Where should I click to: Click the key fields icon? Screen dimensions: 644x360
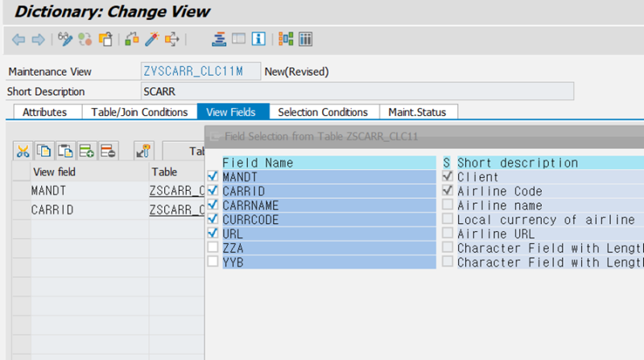(144, 151)
